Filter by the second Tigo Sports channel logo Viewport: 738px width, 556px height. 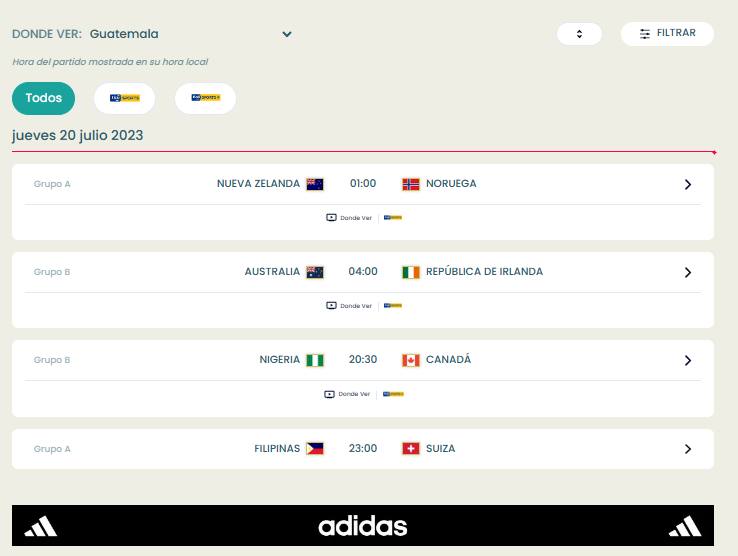(205, 98)
